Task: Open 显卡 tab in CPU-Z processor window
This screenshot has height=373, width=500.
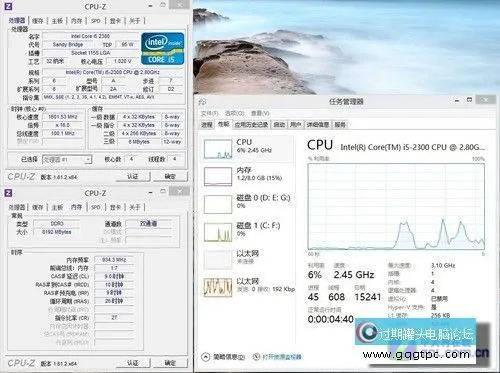Action: [x=115, y=21]
